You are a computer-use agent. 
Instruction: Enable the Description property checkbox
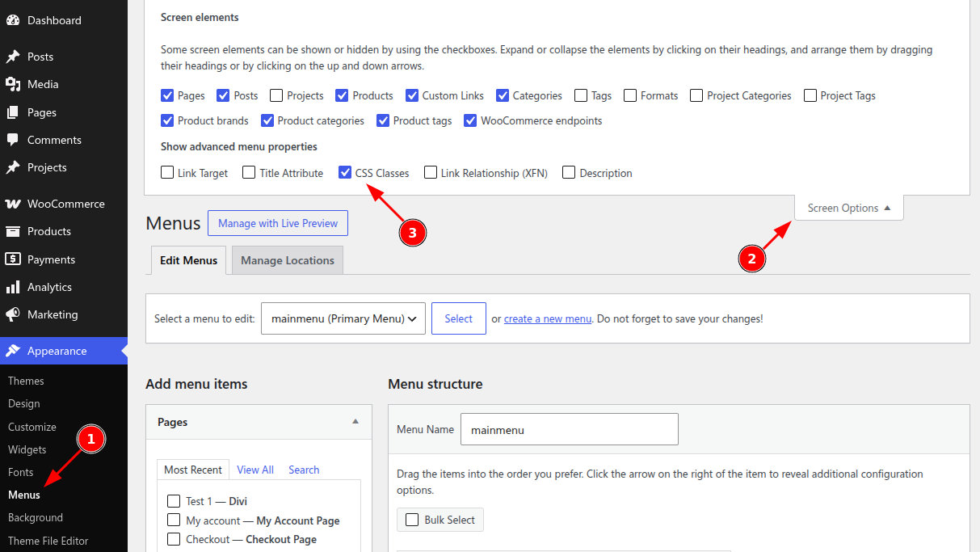[569, 172]
